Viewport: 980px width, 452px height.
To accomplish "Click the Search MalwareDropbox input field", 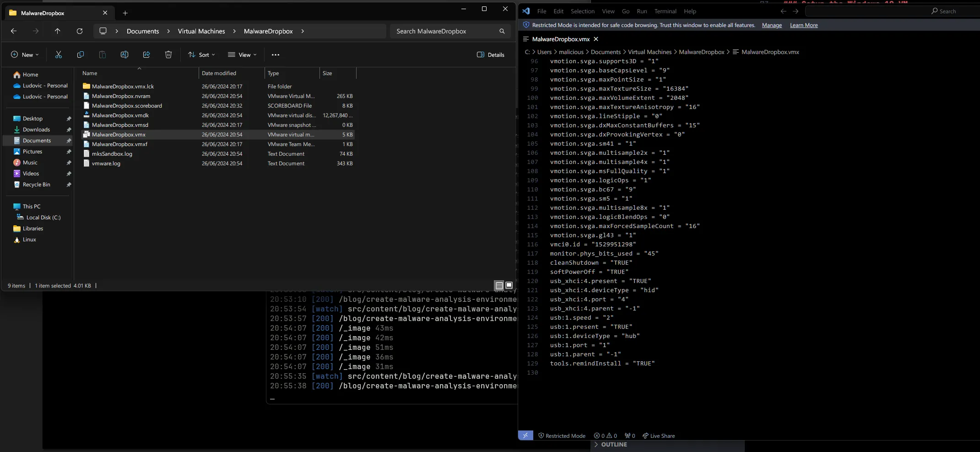I will [x=444, y=31].
